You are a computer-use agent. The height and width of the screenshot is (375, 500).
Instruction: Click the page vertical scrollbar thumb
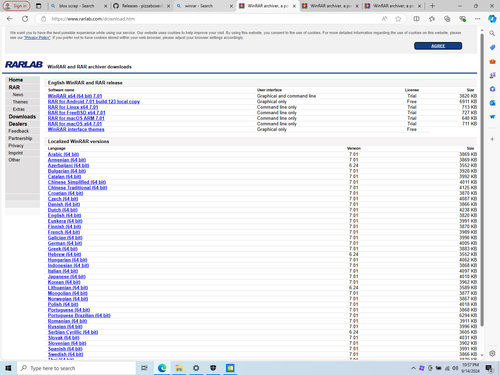[482, 180]
